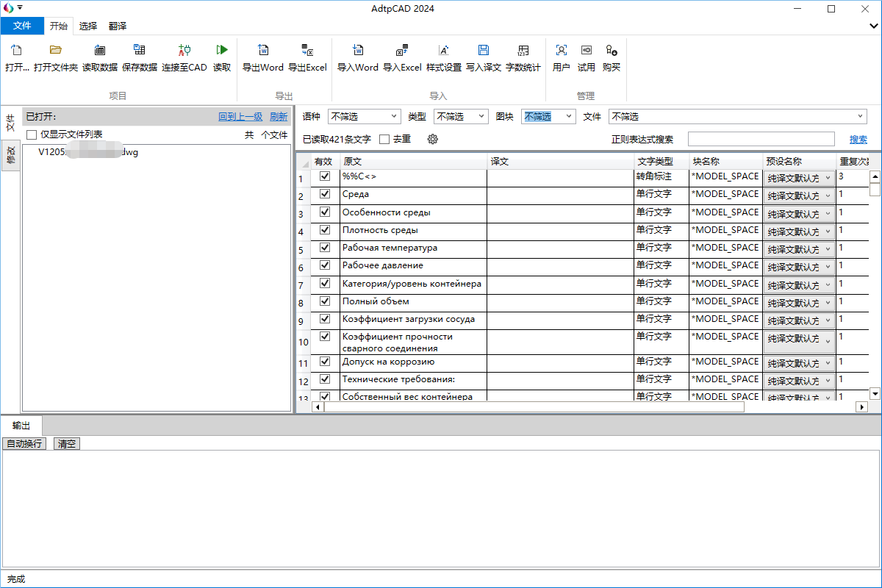Image resolution: width=882 pixels, height=588 pixels.
Task: Click the 读取数据 read data icon
Action: pos(99,51)
